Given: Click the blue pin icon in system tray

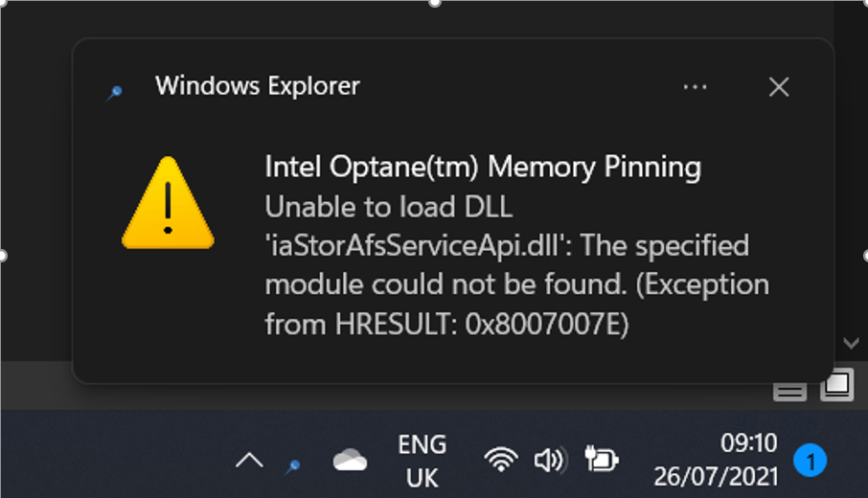Looking at the screenshot, I should [x=294, y=464].
